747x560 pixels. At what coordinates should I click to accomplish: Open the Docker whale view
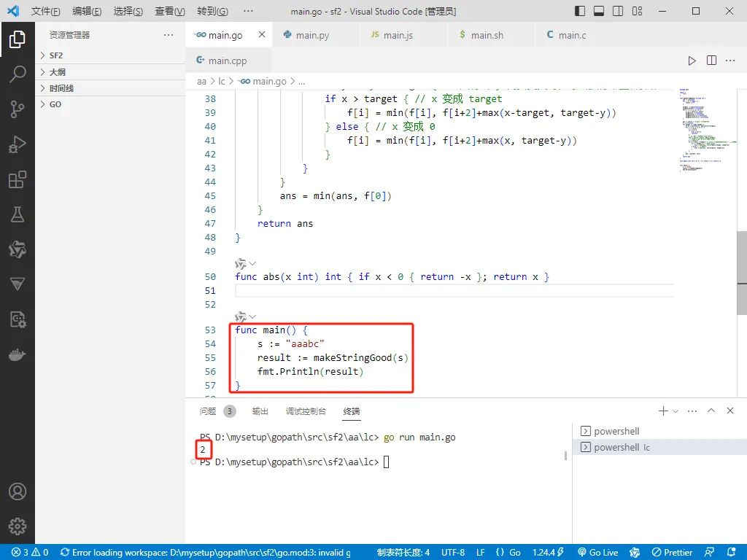[18, 355]
